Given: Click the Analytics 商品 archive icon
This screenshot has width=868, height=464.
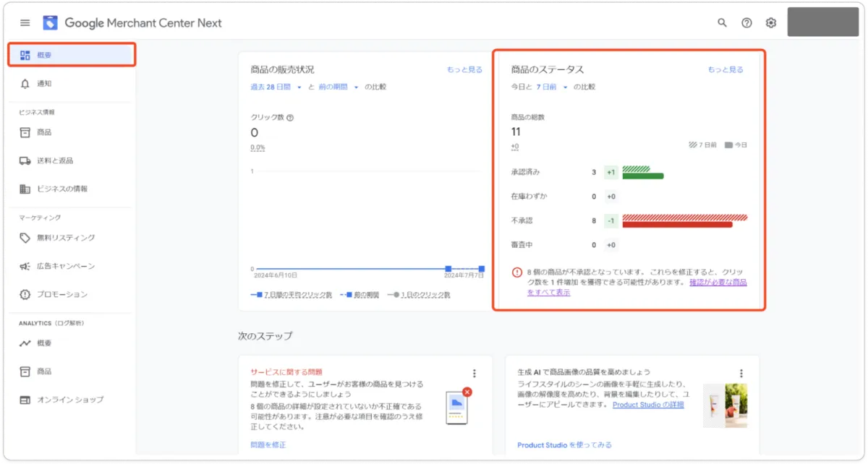Looking at the screenshot, I should pos(25,371).
